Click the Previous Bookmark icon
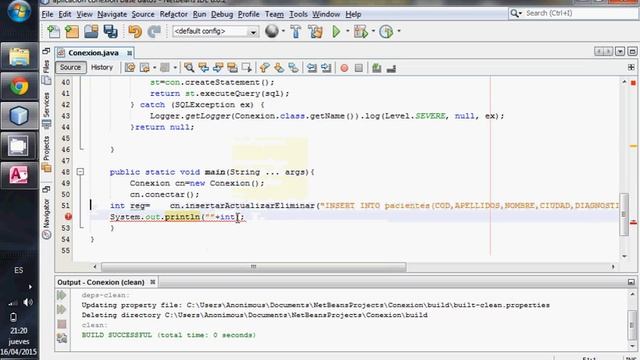640x360 pixels. (264, 68)
